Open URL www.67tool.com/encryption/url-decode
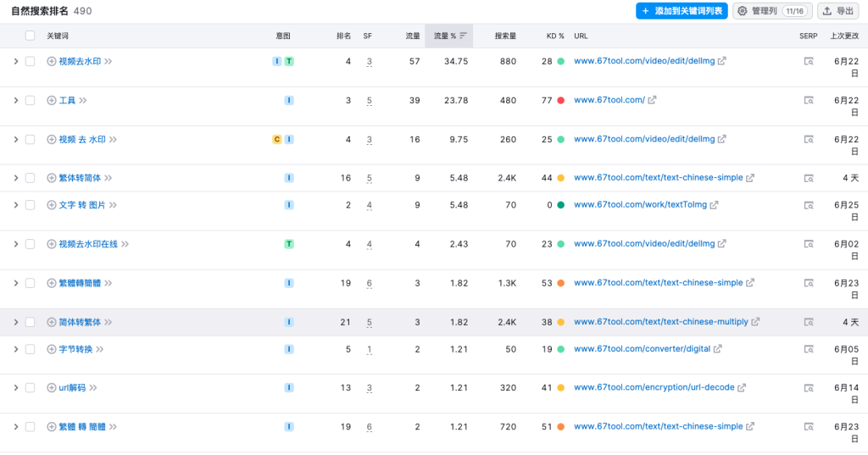 click(654, 387)
